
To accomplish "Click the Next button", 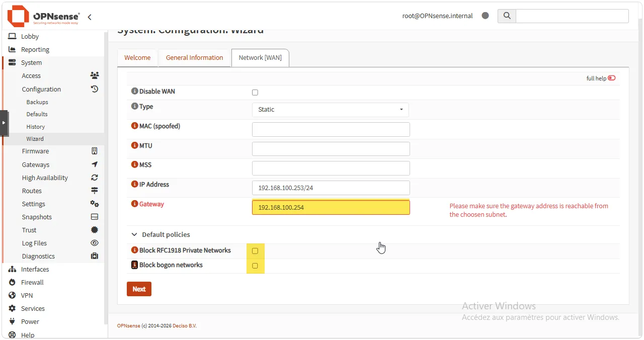I will (x=139, y=289).
